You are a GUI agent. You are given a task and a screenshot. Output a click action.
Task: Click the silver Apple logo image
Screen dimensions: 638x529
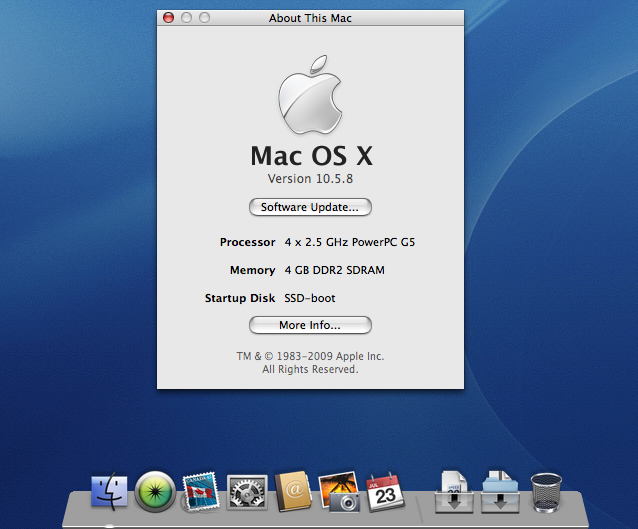tap(310, 95)
